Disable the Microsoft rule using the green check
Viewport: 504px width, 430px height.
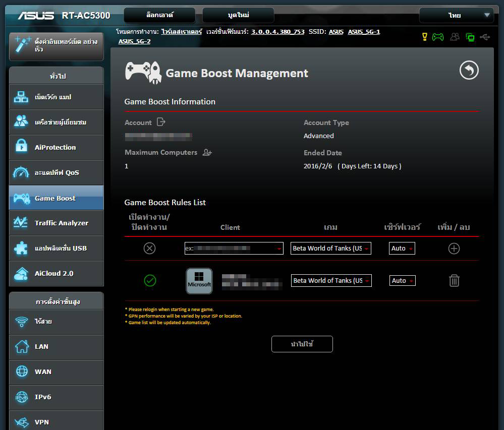coord(150,280)
